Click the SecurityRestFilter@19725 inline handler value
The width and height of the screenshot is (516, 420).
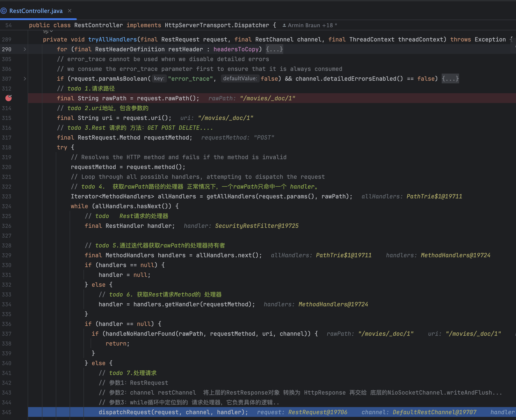pyautogui.click(x=257, y=226)
